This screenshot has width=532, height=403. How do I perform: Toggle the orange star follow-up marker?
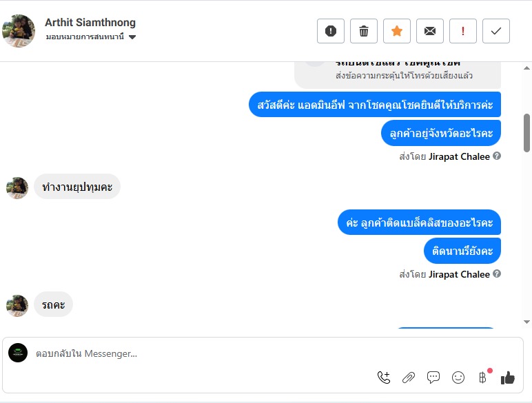(397, 31)
